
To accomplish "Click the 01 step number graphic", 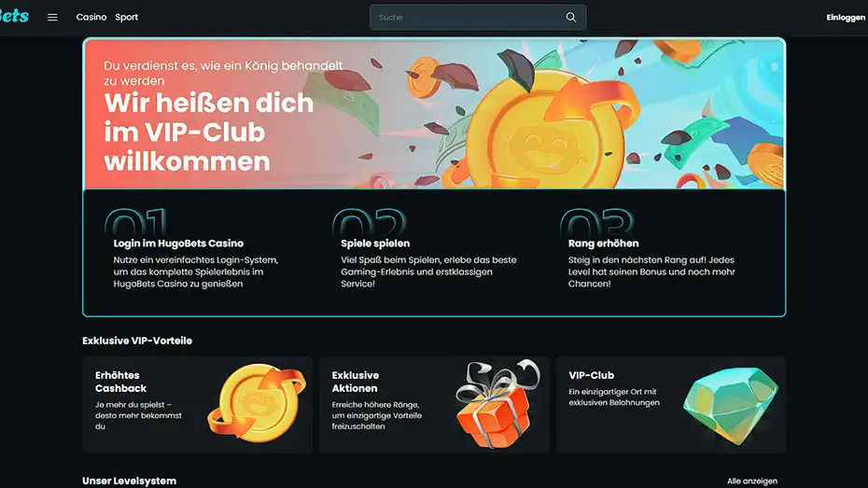I will click(135, 221).
